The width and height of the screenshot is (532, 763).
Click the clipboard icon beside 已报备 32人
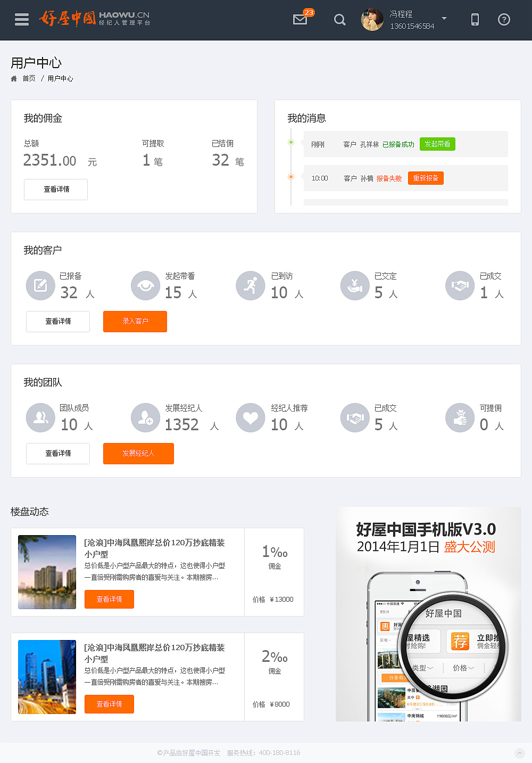pos(40,286)
